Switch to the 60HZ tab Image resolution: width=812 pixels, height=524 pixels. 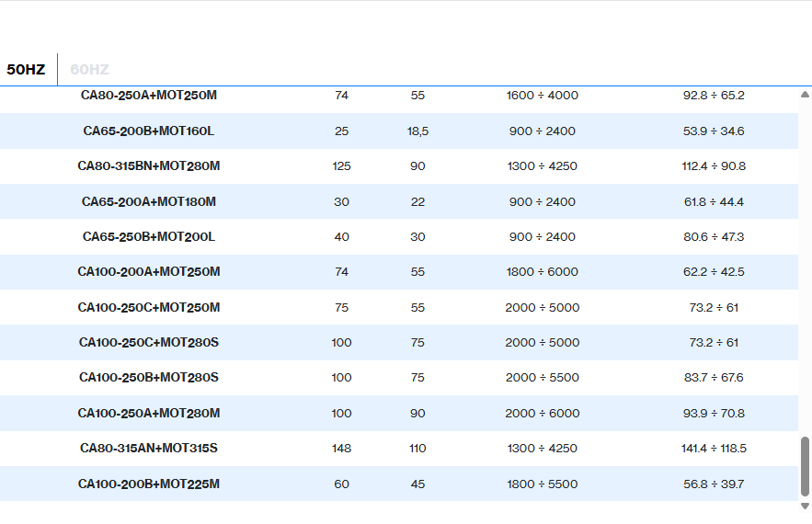click(89, 70)
